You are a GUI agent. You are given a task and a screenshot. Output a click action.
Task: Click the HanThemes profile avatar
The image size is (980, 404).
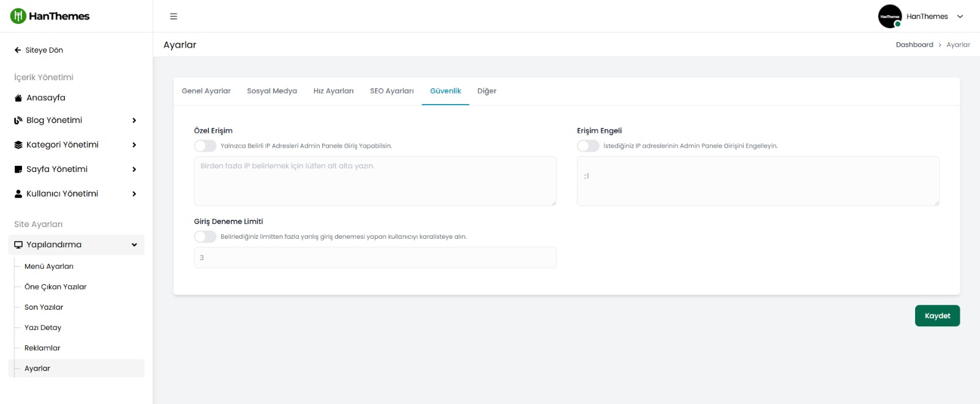(x=889, y=17)
